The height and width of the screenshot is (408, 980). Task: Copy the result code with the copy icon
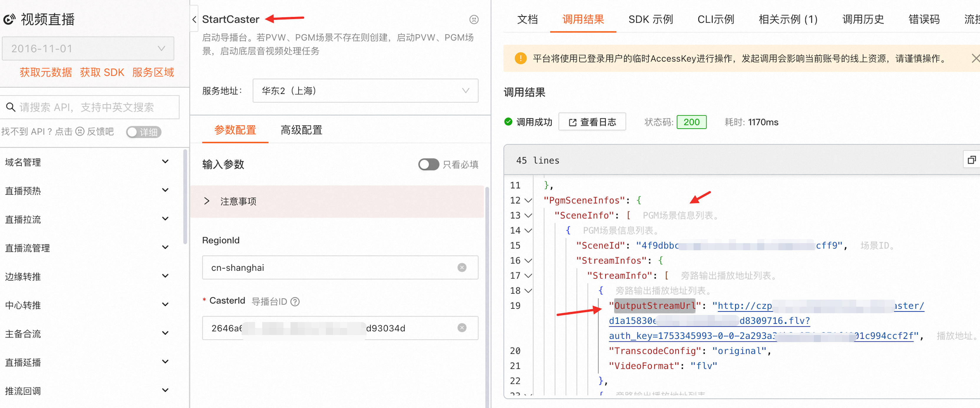pos(972,160)
